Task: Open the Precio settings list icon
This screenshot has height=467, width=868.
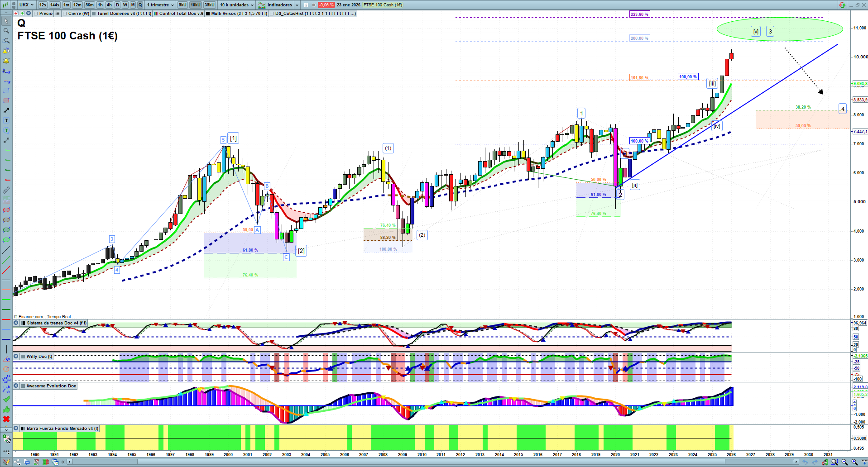Action: pos(58,14)
